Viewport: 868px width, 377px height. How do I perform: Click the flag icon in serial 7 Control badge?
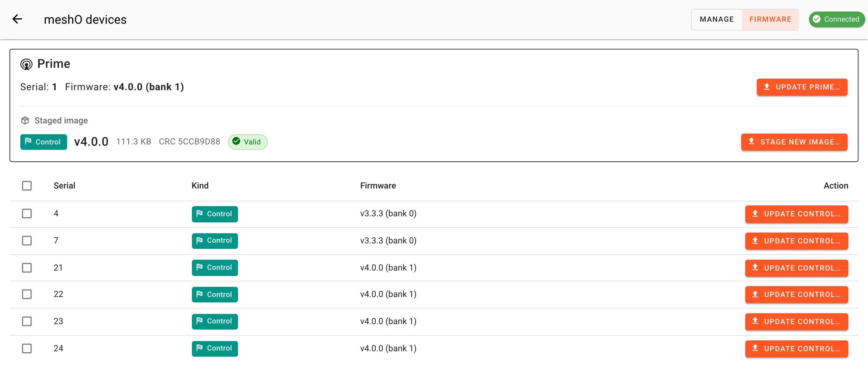(200, 240)
